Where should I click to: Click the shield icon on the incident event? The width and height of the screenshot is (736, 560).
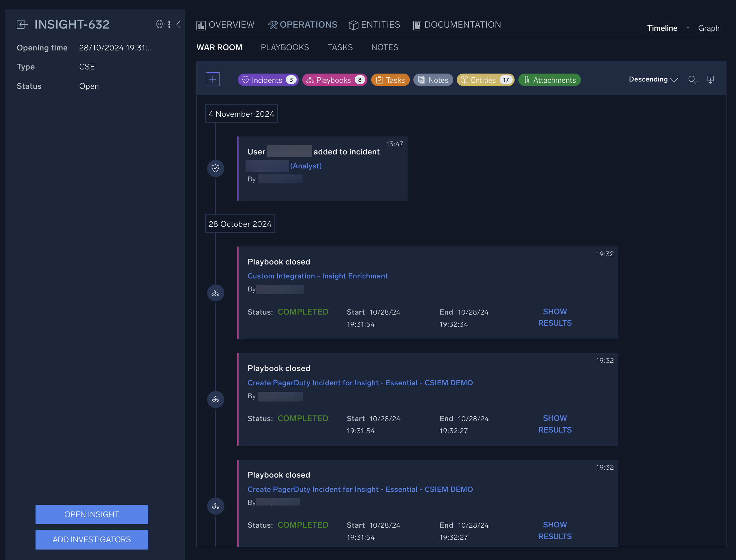215,168
